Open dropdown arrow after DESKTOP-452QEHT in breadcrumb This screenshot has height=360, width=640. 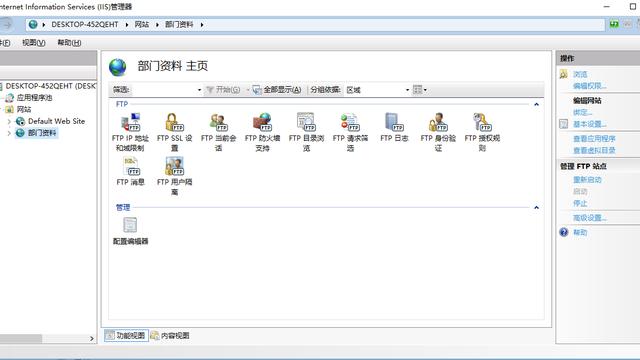[x=127, y=25]
